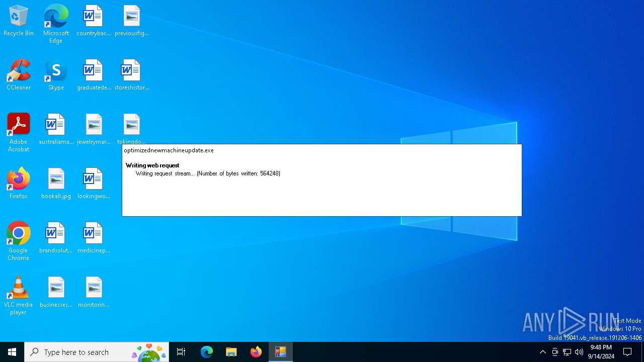Select the bookall.jpg image file
644x362 pixels.
56,184
